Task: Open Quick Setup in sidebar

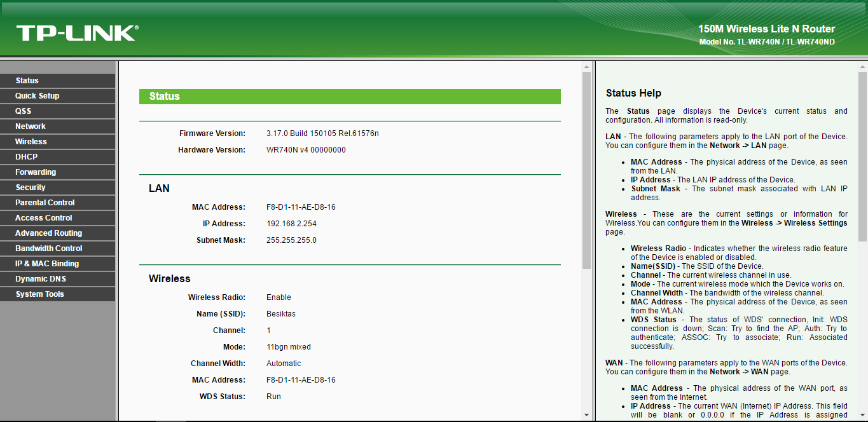Action: click(x=57, y=96)
